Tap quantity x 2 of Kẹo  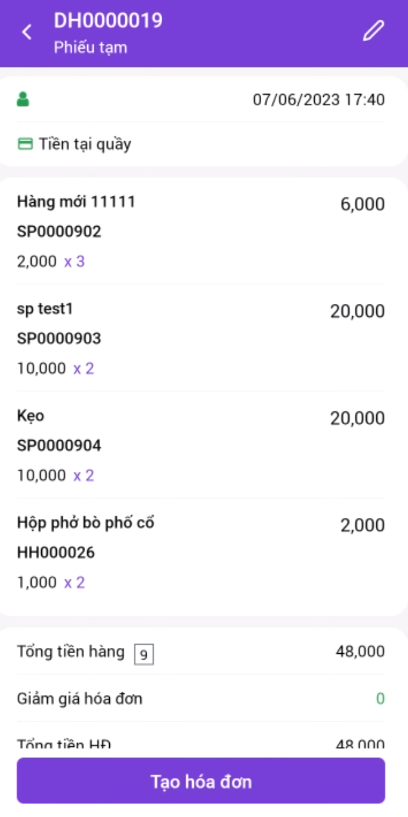83,476
